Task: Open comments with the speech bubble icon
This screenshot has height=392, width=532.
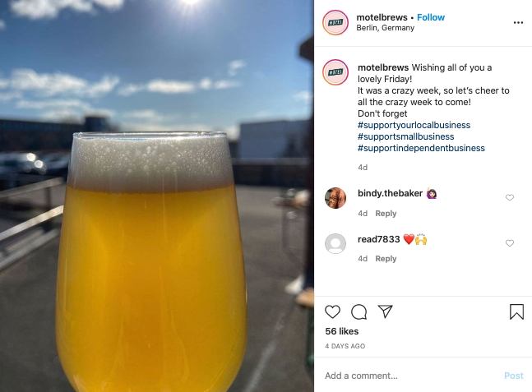Action: [x=359, y=312]
